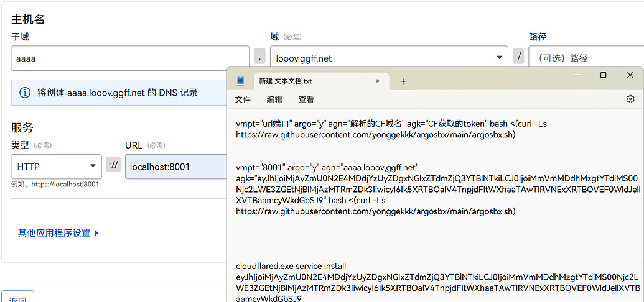
Task: Open the 编辑 menu in Notepad
Action: pos(274,99)
